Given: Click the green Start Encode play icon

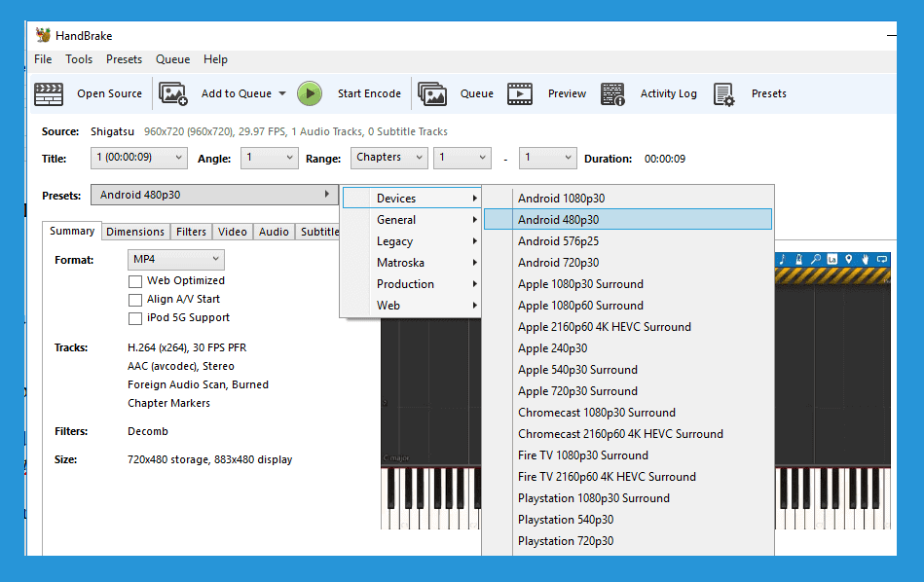Looking at the screenshot, I should (x=310, y=93).
